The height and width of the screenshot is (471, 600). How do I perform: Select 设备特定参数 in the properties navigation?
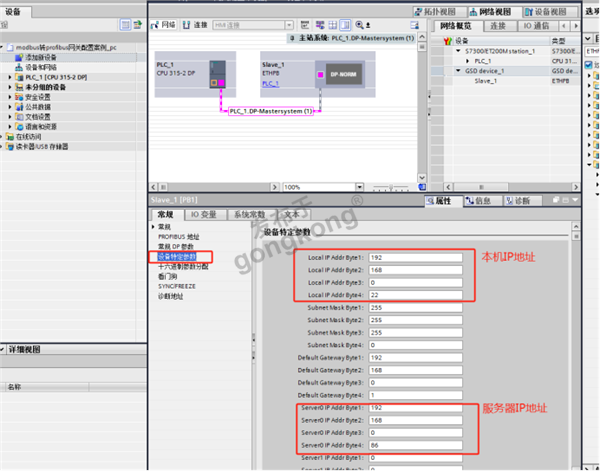pyautogui.click(x=177, y=257)
